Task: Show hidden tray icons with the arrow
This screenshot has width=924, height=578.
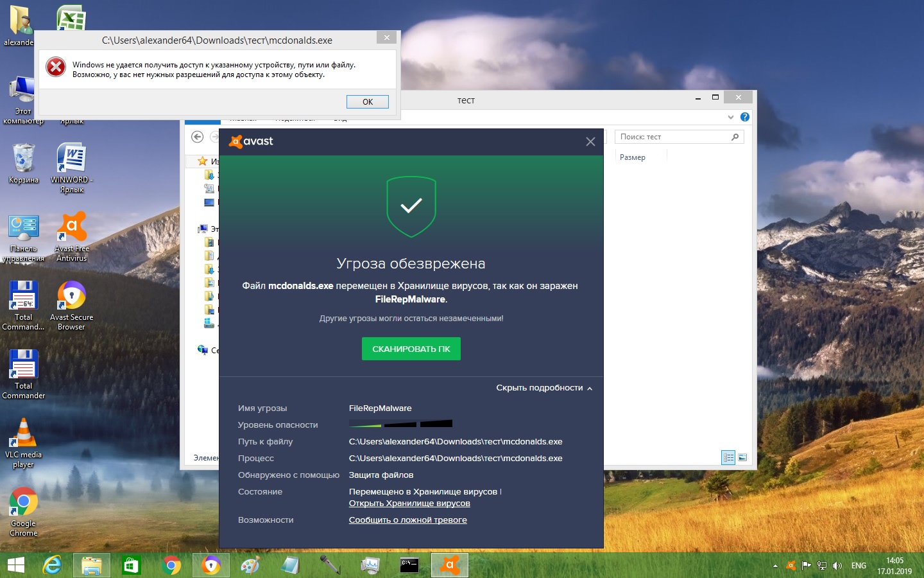Action: tap(775, 566)
